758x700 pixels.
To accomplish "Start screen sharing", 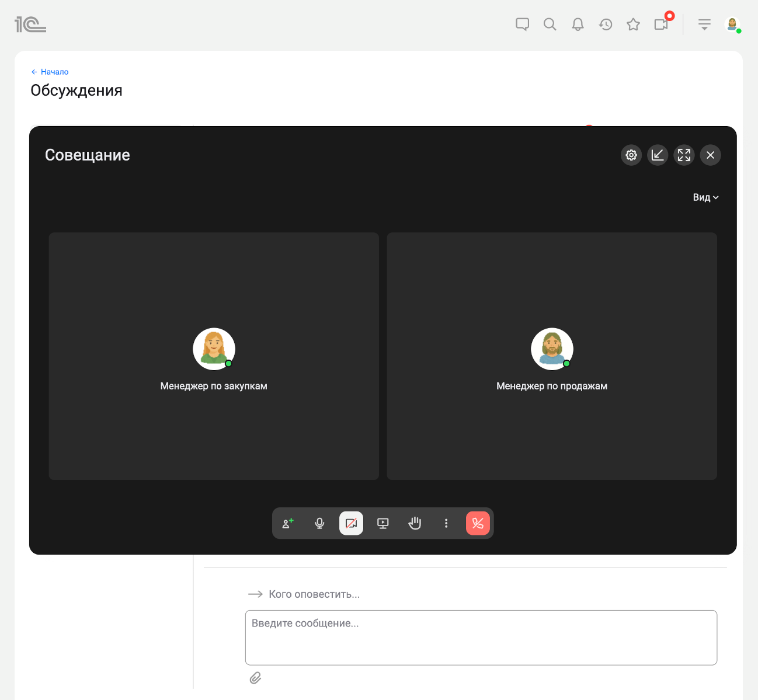I will (383, 524).
